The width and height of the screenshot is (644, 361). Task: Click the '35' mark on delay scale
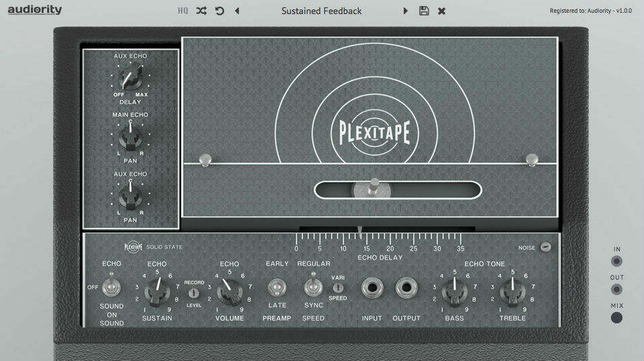[460, 249]
